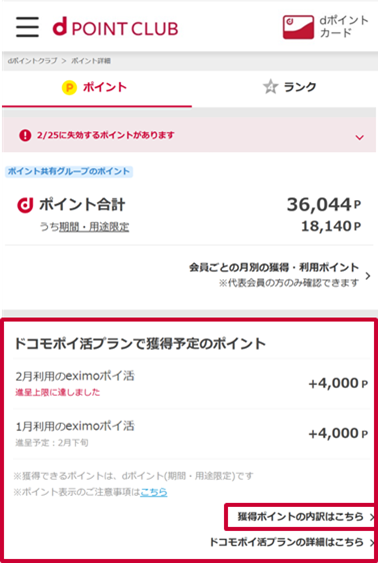
Task: Select 2月利用のeximoポイ活 row
Action: (192, 384)
